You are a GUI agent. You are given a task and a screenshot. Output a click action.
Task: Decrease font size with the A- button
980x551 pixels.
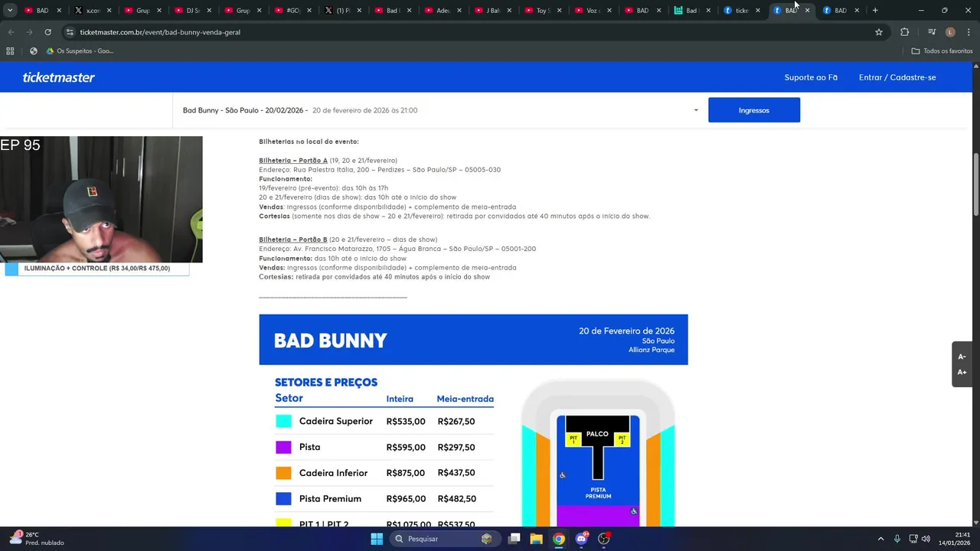coord(962,357)
